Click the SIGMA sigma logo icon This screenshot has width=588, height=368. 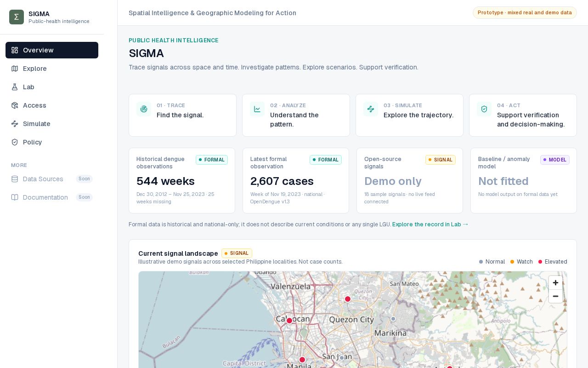tap(17, 17)
